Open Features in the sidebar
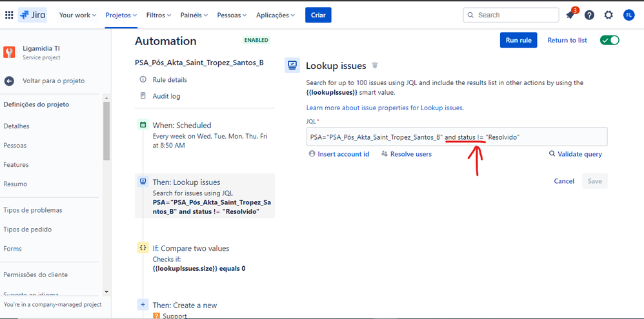 coord(16,165)
